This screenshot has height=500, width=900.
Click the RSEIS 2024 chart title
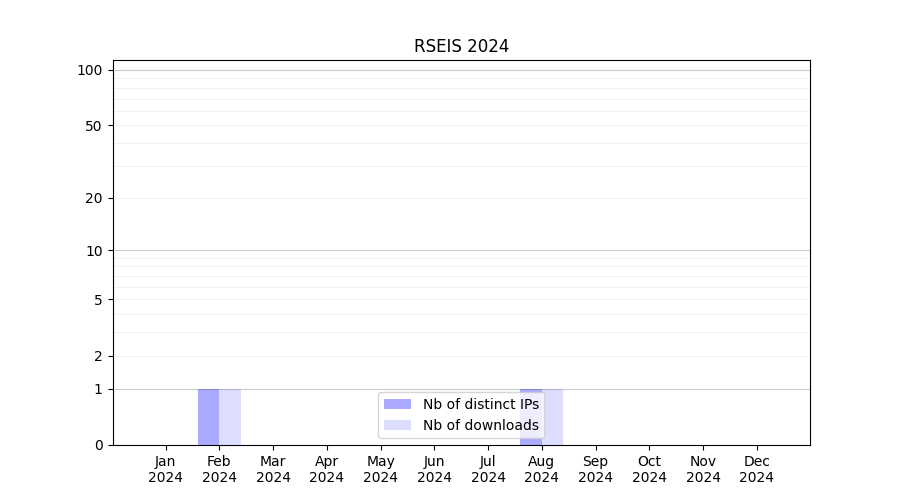click(x=461, y=46)
